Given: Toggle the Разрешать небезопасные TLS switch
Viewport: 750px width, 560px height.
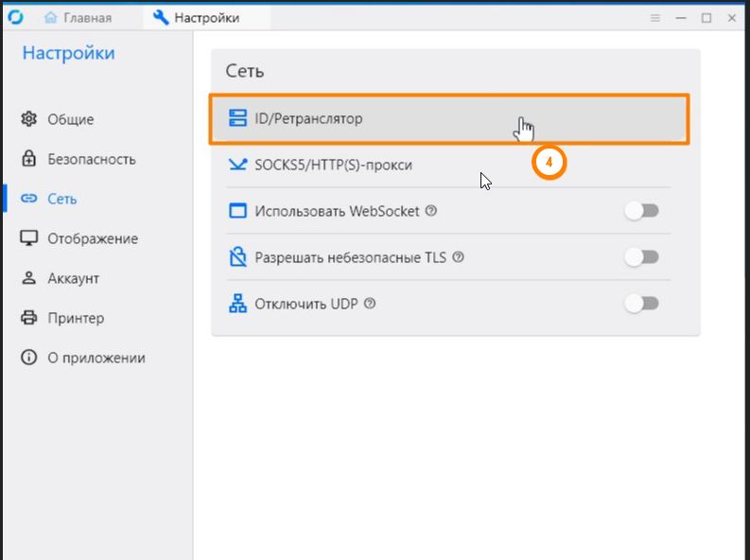Looking at the screenshot, I should [x=641, y=257].
